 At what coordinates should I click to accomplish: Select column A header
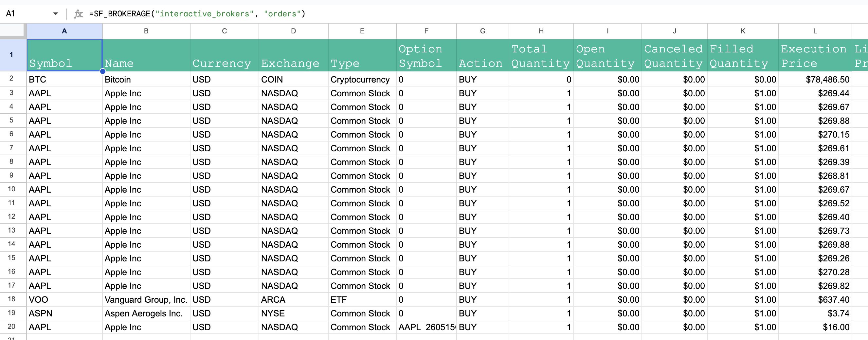click(64, 31)
